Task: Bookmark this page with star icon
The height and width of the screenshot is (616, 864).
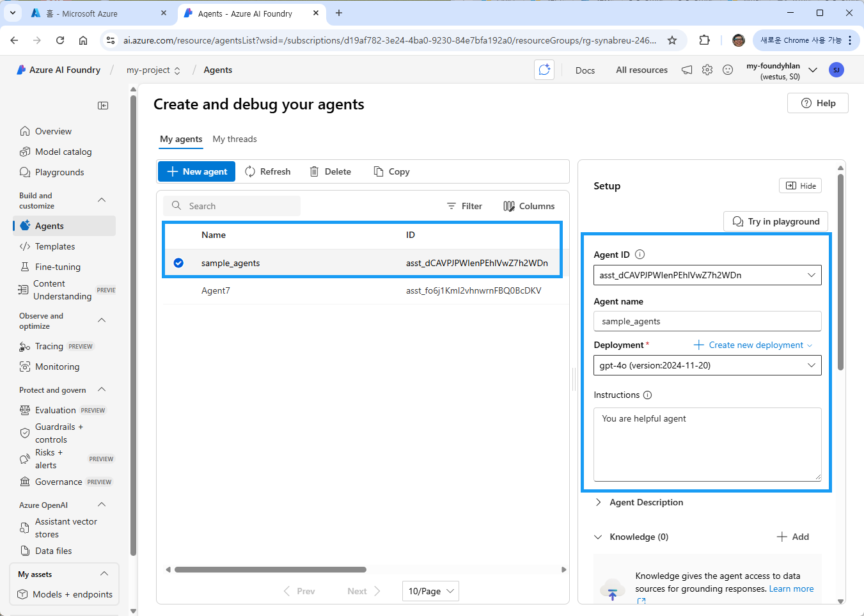Action: click(672, 40)
